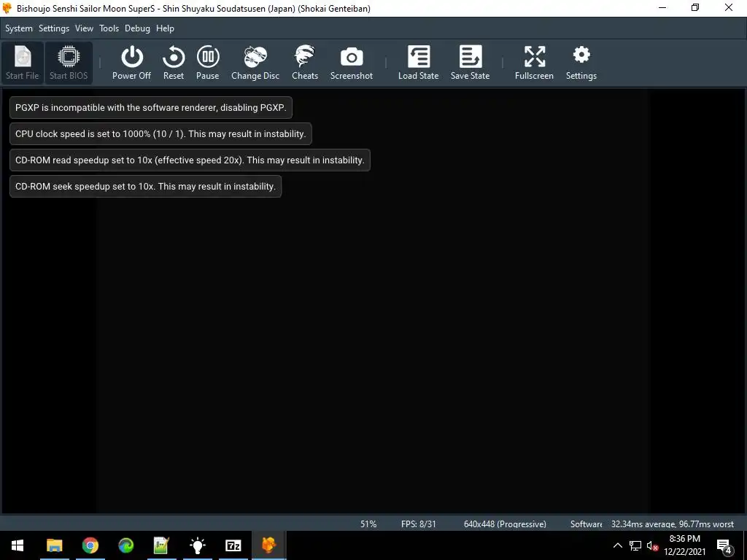Viewport: 747px width, 560px height.
Task: Open the Cheats manager
Action: (305, 63)
